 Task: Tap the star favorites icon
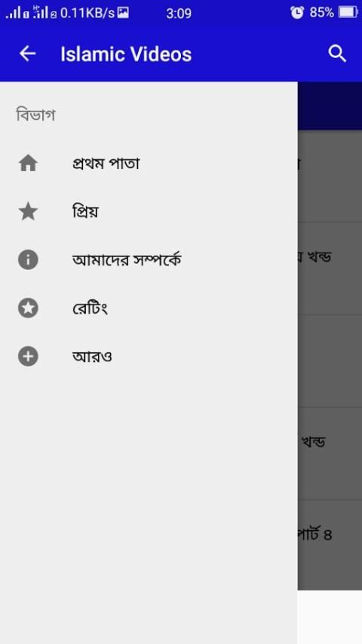28,212
